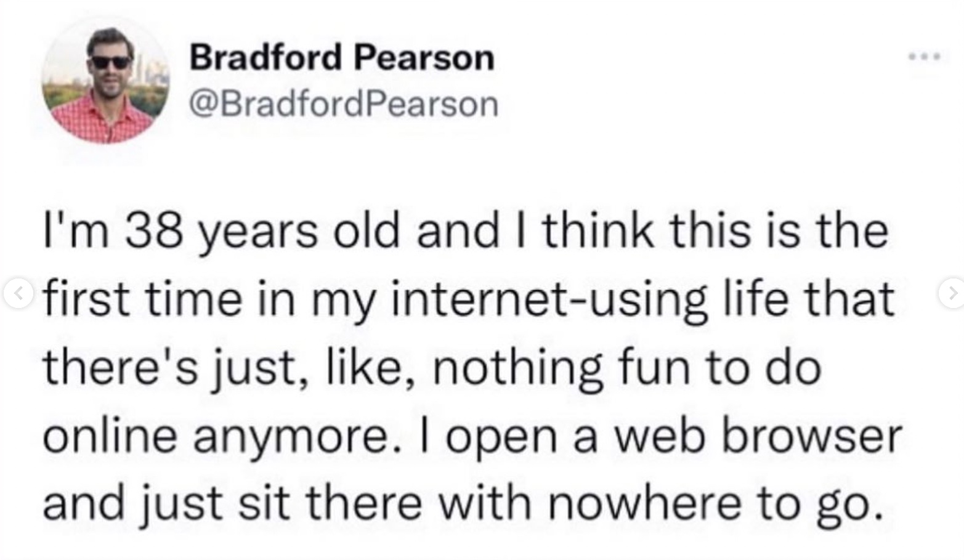
Task: Click the word "think" in the first line
Action: tap(598, 230)
